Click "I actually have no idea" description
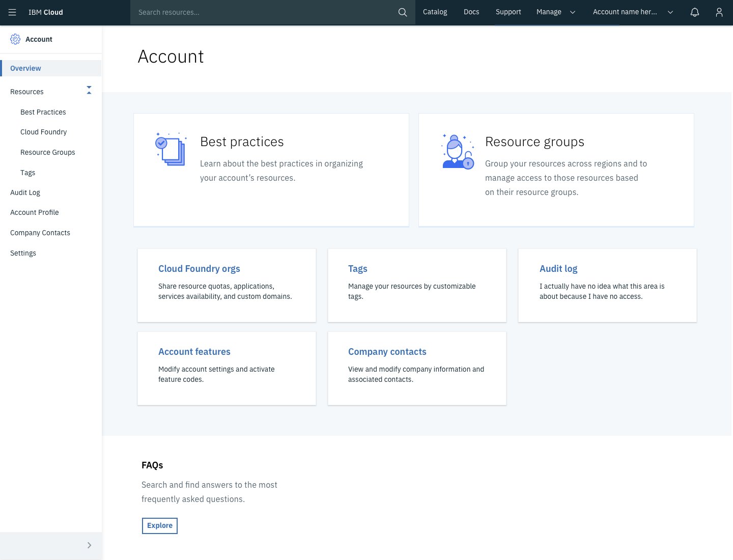This screenshot has height=560, width=733. (602, 291)
